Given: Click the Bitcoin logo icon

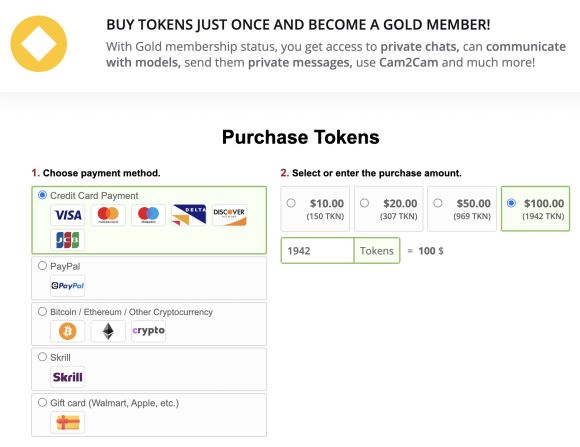Looking at the screenshot, I should click(x=68, y=331).
